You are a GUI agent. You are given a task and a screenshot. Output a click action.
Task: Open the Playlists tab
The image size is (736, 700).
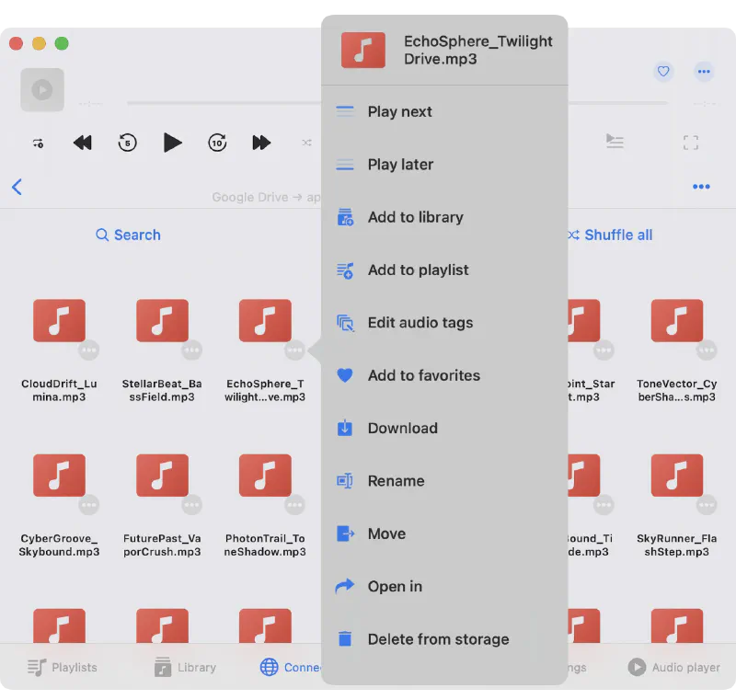pos(62,668)
